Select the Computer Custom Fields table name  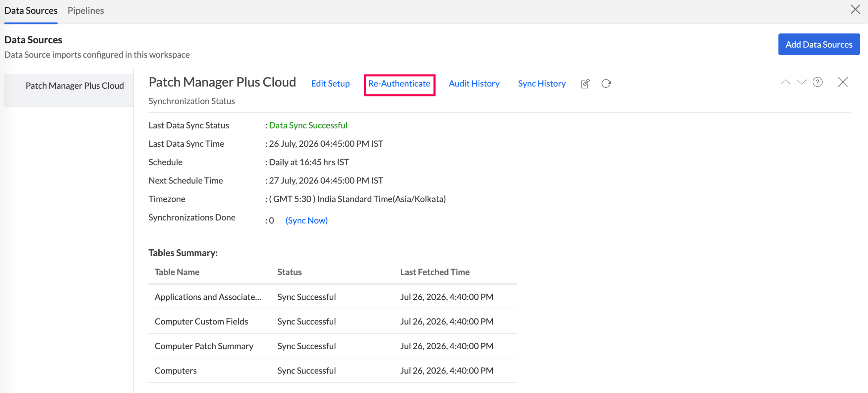(201, 322)
